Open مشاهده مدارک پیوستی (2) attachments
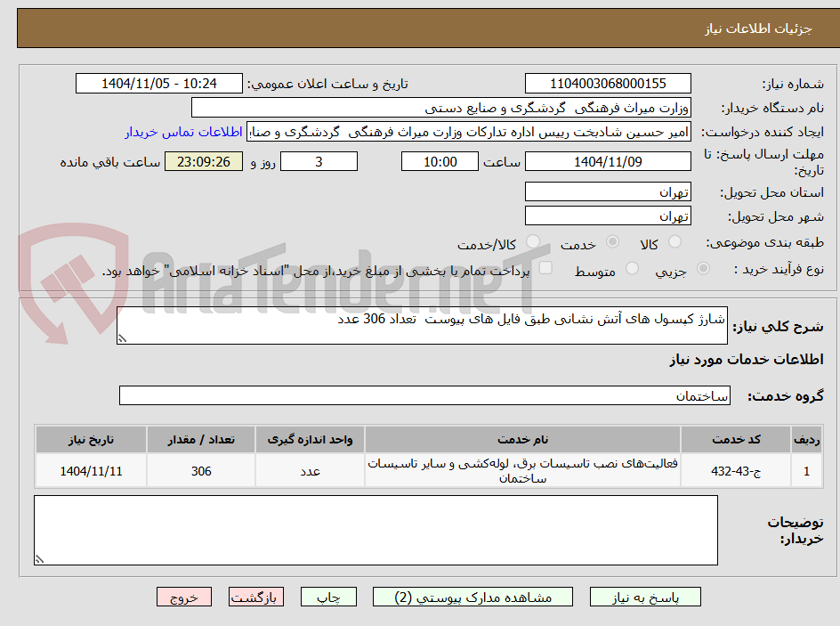 472,597
